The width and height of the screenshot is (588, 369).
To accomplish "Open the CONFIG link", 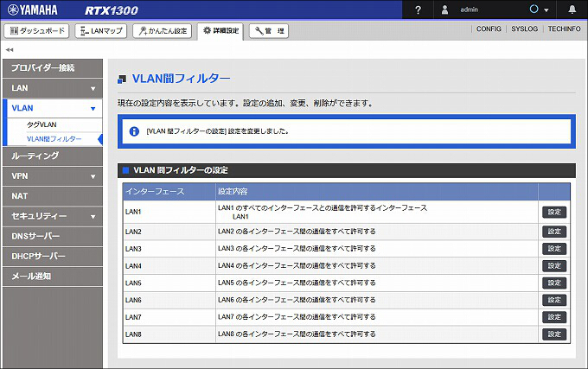I will 489,29.
